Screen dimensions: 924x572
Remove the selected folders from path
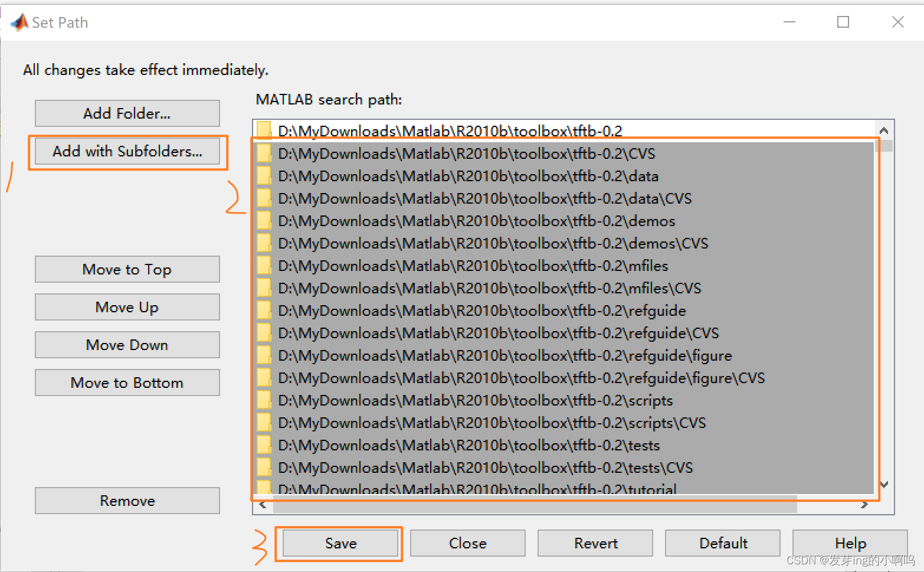click(127, 501)
